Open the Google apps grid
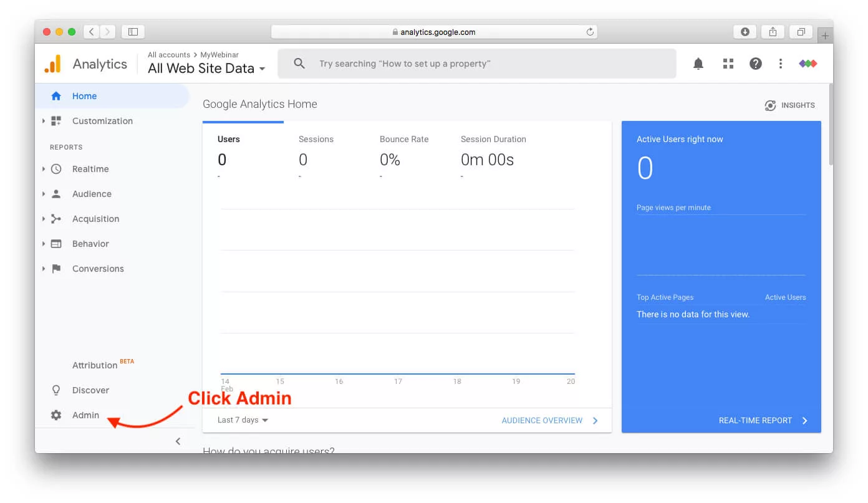The width and height of the screenshot is (868, 503). tap(728, 63)
